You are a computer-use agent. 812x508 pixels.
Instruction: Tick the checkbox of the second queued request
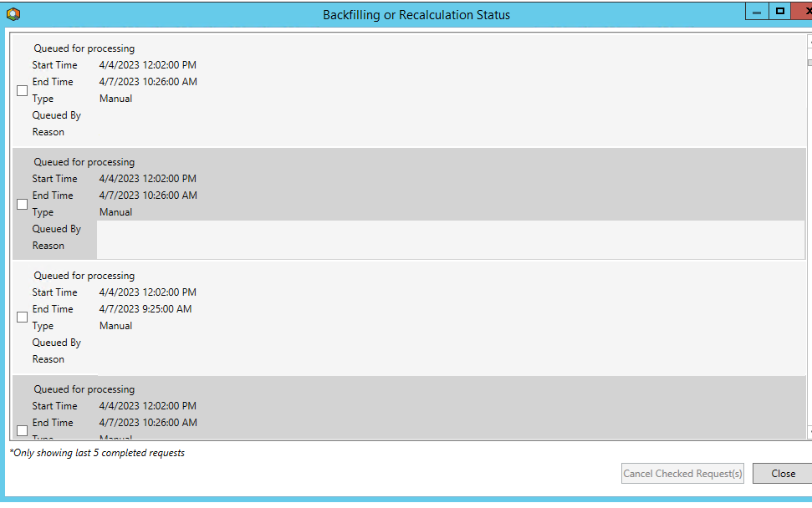tap(23, 204)
